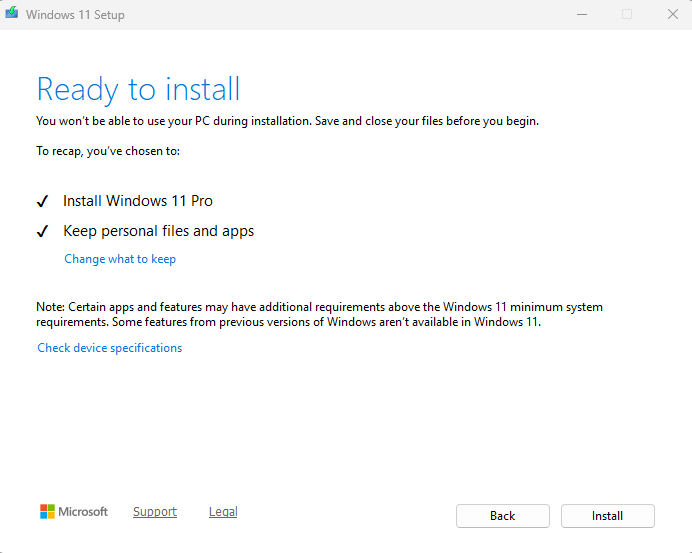This screenshot has width=692, height=553.
Task: Click the Windows 11 Setup window title text
Action: pyautogui.click(x=75, y=15)
